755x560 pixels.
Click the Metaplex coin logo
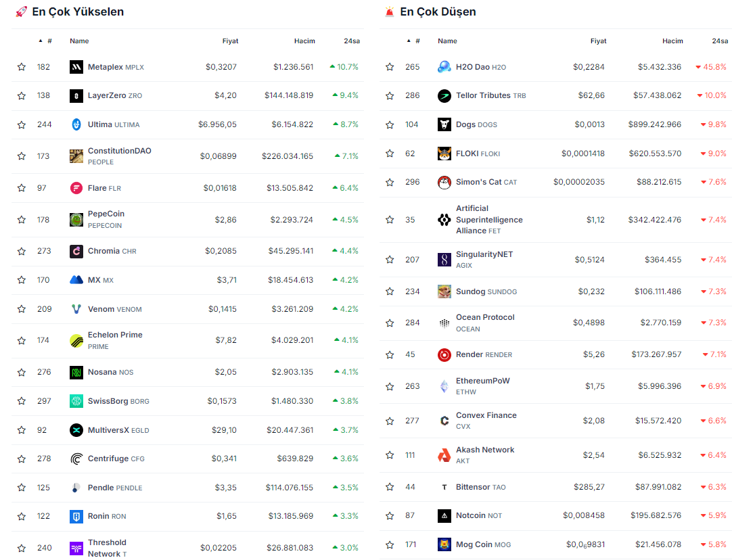(76, 67)
